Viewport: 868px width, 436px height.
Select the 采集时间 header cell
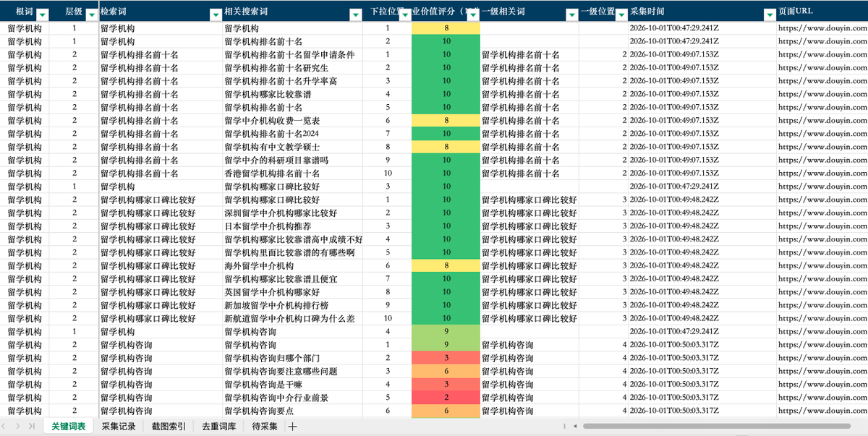(x=702, y=11)
